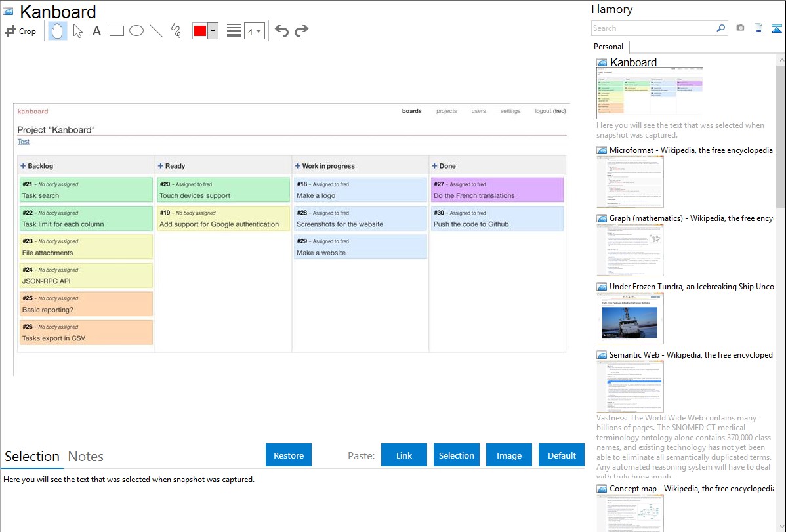Click the camera capture icon
The height and width of the screenshot is (532, 786).
pyautogui.click(x=740, y=28)
